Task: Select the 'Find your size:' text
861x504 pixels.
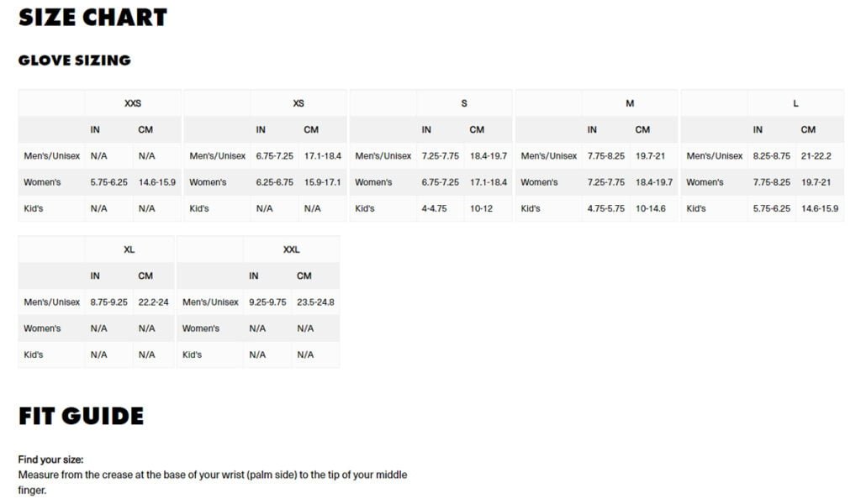Action: (x=50, y=459)
